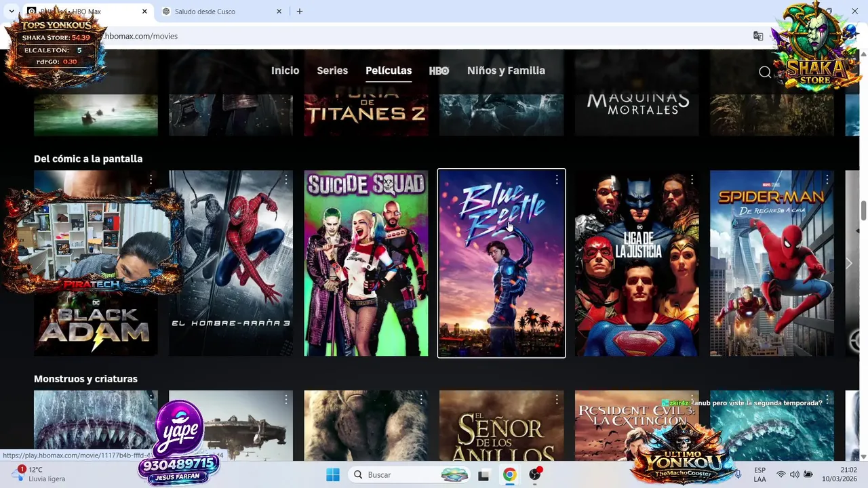Expand Chrome tab search dropdown arrow
The height and width of the screenshot is (488, 868).
click(12, 12)
